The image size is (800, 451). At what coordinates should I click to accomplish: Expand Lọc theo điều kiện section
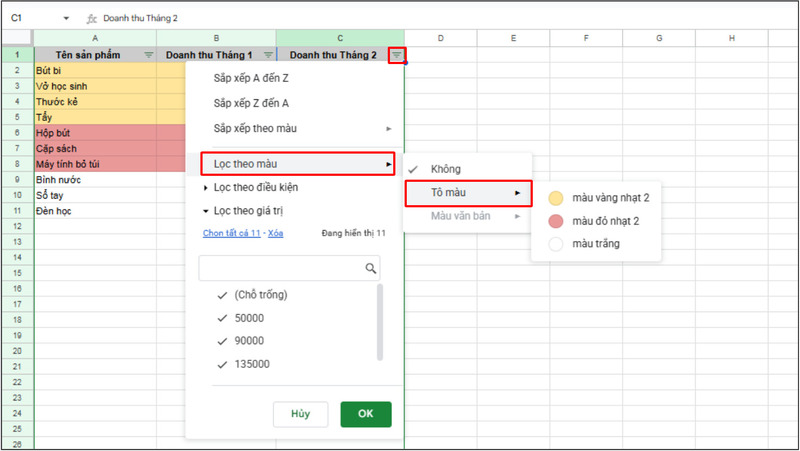250,187
